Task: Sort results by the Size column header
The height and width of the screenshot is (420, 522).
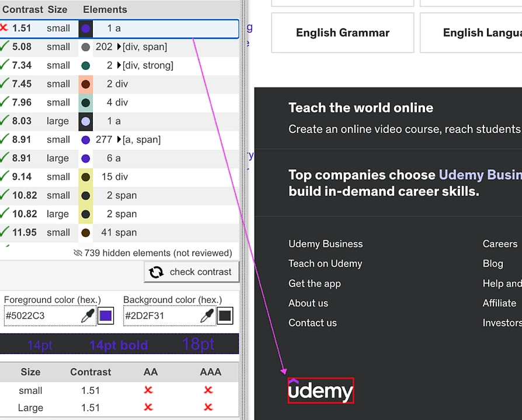Action: tap(57, 9)
